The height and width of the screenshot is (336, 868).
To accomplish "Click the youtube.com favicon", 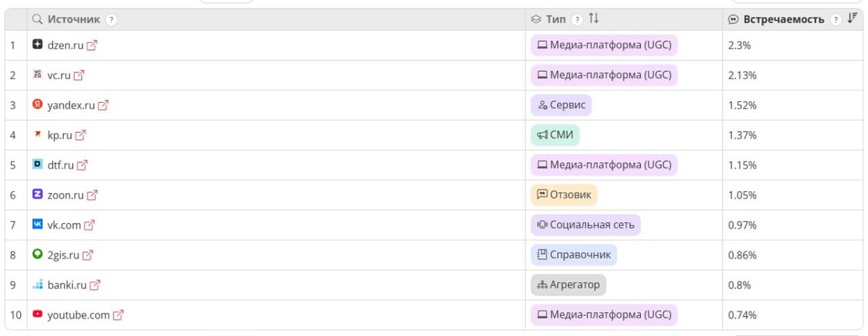I will pos(38,315).
